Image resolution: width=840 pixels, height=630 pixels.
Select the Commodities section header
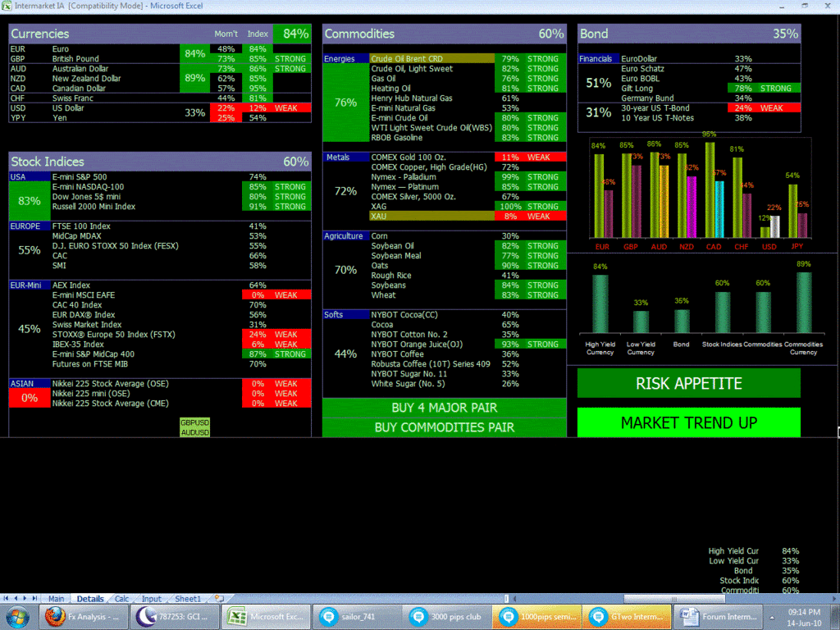click(x=444, y=34)
